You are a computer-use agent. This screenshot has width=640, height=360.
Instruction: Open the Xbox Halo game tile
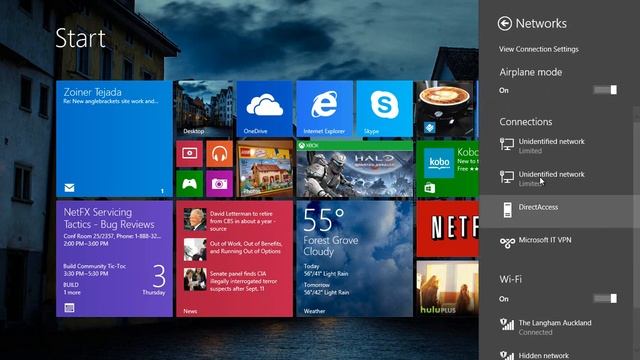pos(355,169)
